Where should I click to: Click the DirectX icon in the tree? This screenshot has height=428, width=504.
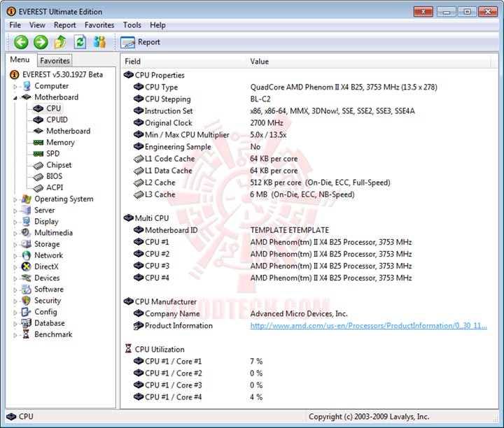click(26, 266)
